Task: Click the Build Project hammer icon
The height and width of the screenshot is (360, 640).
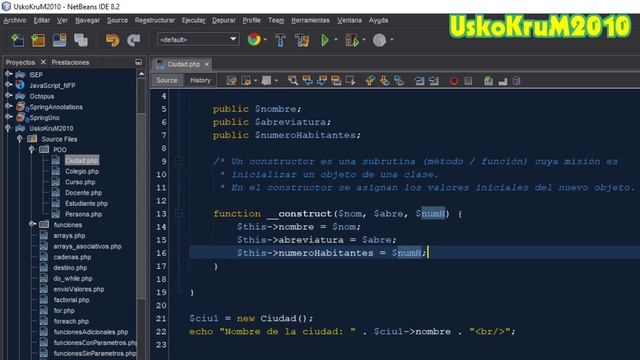Action: (280, 40)
